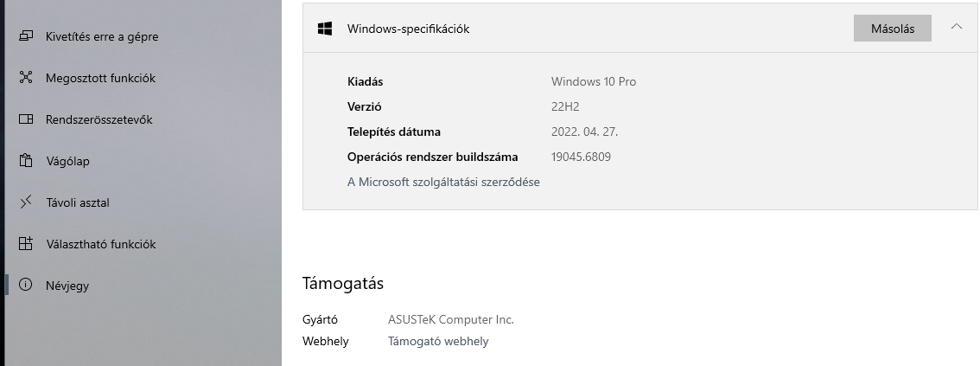Open the Támogató webhely link
The width and height of the screenshot is (980, 366).
[x=438, y=341]
